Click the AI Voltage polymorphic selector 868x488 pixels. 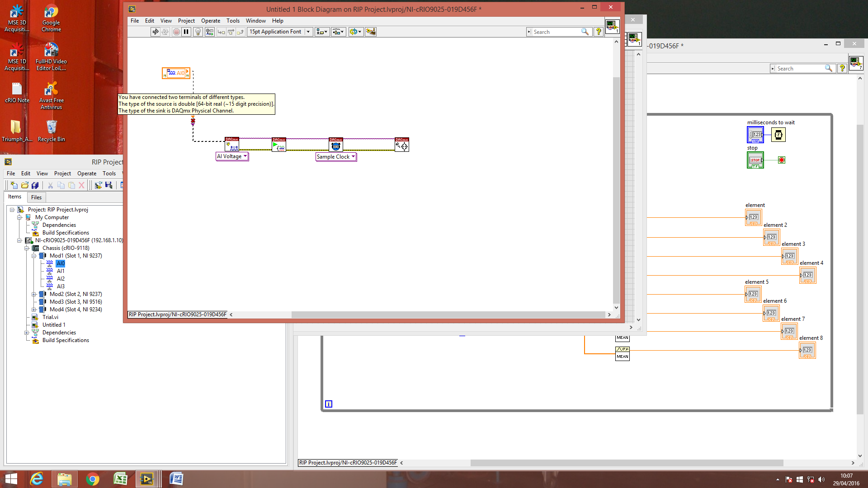pos(232,156)
